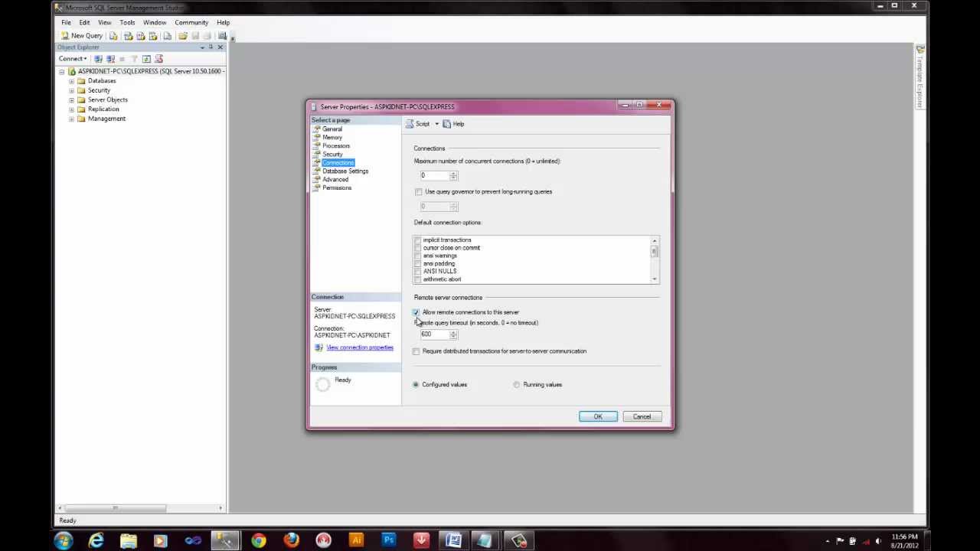Expand the Server Objects tree node
The height and width of the screenshot is (551, 980).
tap(72, 99)
